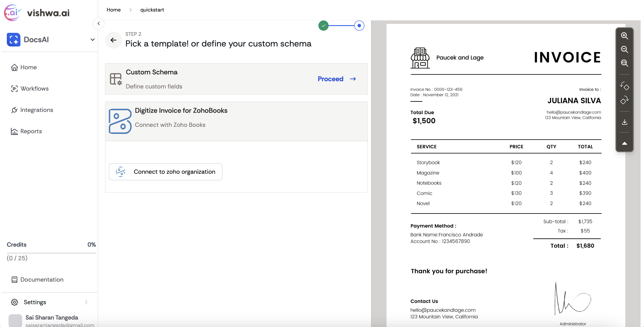This screenshot has height=327, width=644.
Task: Download the invoice document
Action: [x=624, y=122]
